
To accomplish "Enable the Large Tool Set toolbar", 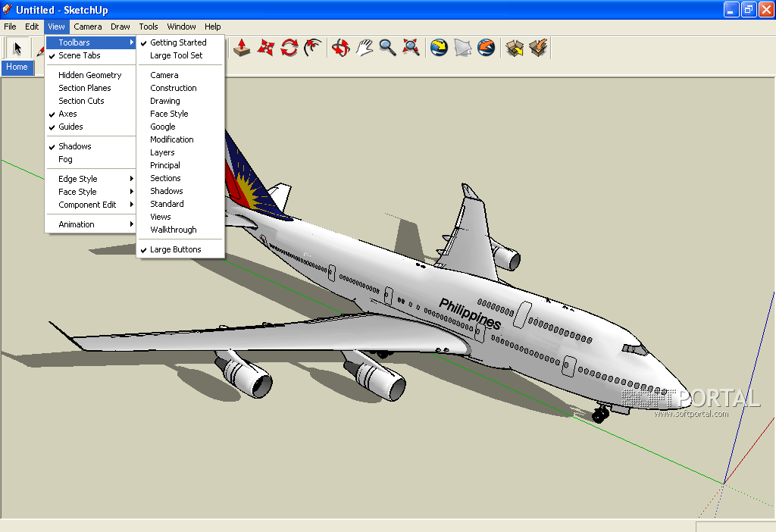I will point(180,55).
